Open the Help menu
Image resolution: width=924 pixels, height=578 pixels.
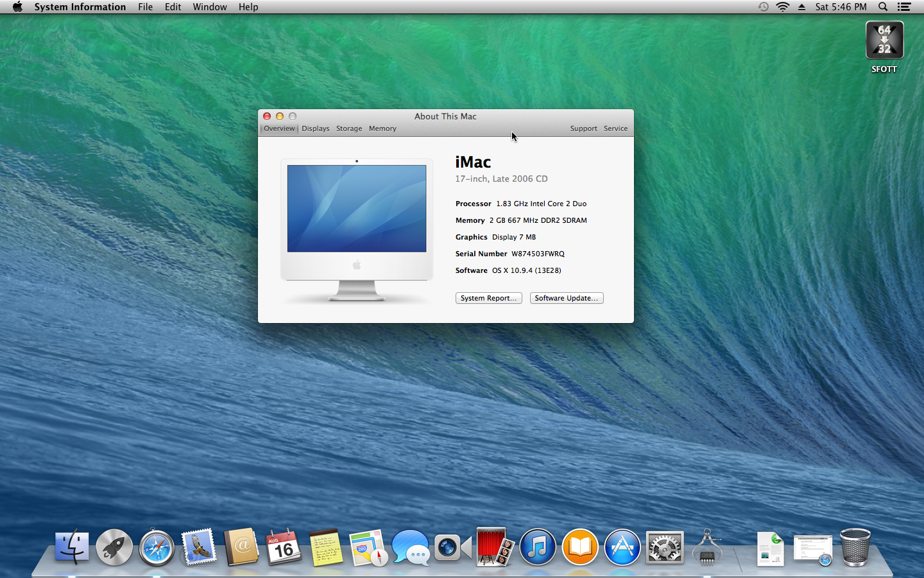[x=248, y=7]
